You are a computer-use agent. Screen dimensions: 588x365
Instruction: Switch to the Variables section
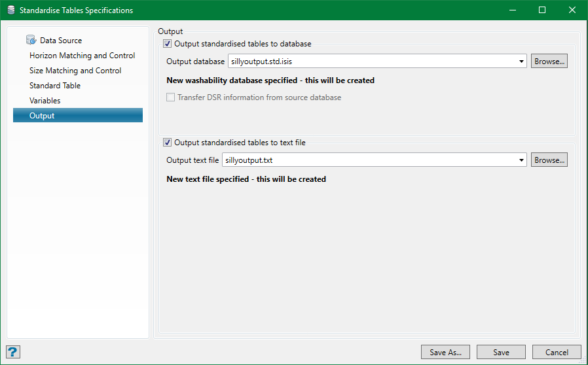pos(45,101)
